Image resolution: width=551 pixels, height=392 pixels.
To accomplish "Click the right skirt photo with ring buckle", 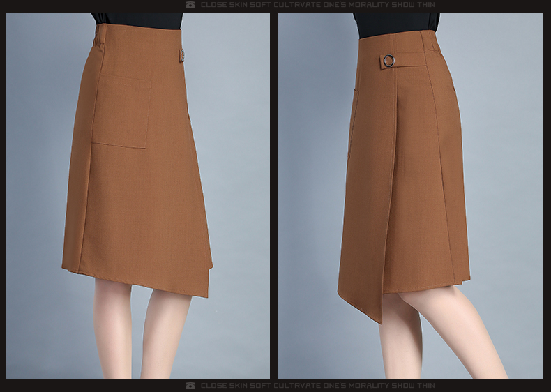I will [410, 196].
